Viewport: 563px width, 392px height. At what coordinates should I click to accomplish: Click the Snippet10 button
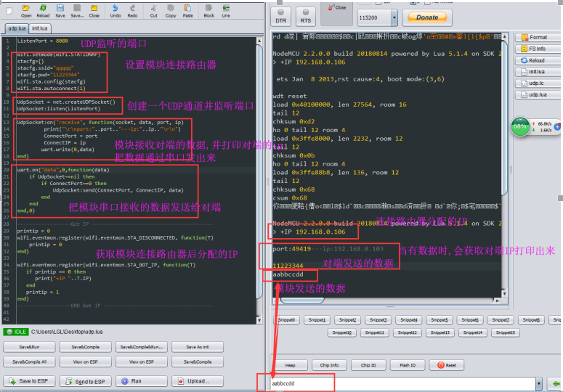[x=342, y=332]
